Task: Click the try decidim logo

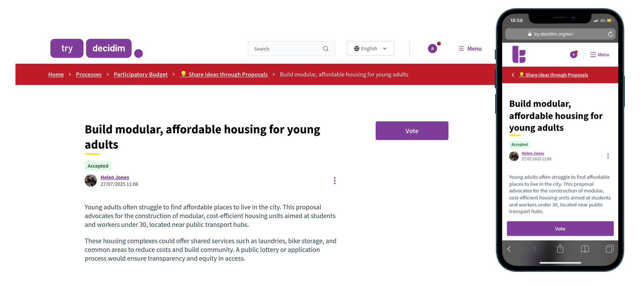Action: click(x=97, y=48)
